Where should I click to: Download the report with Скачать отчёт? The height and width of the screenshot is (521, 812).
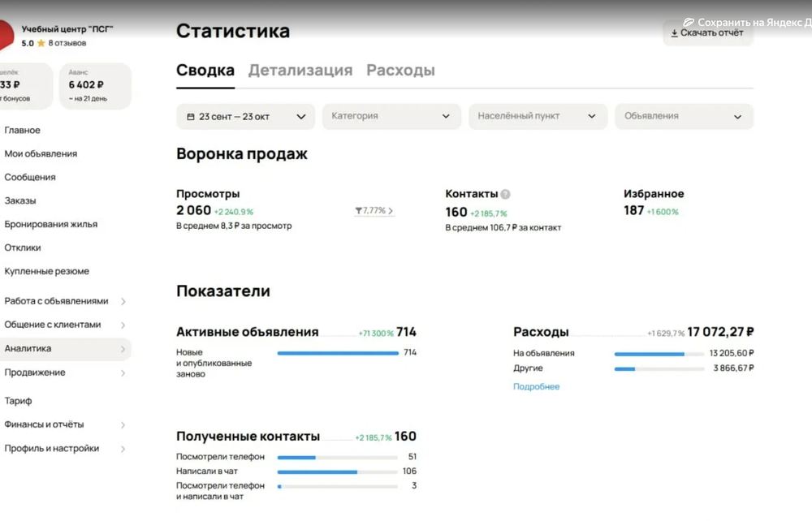[x=707, y=33]
